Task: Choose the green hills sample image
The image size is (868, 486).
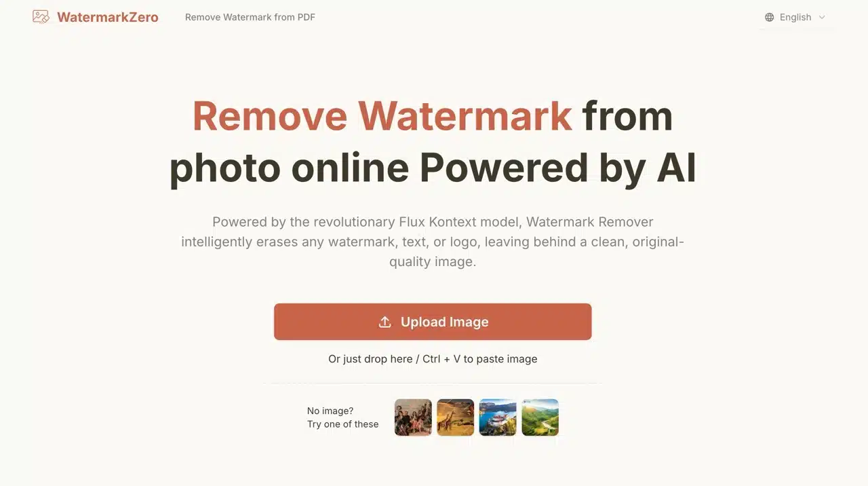Action: (x=540, y=417)
